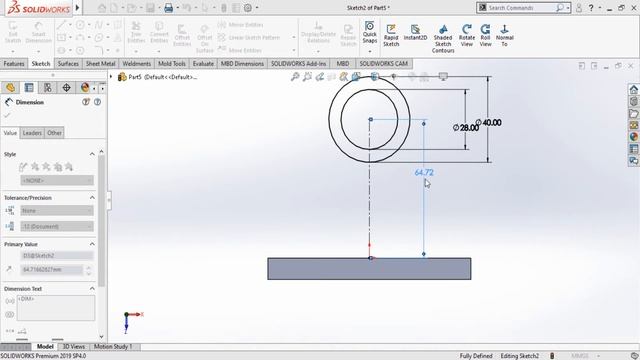Open the SOLIDWORKS CAM tab
This screenshot has height=360, width=640.
tap(384, 64)
